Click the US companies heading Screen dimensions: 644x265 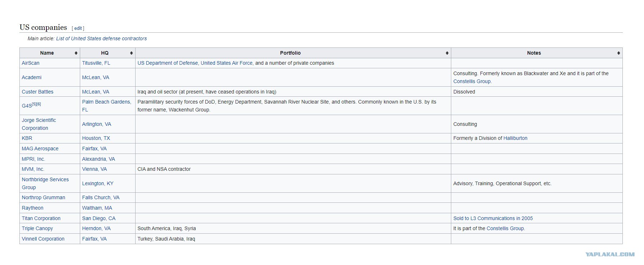point(43,27)
